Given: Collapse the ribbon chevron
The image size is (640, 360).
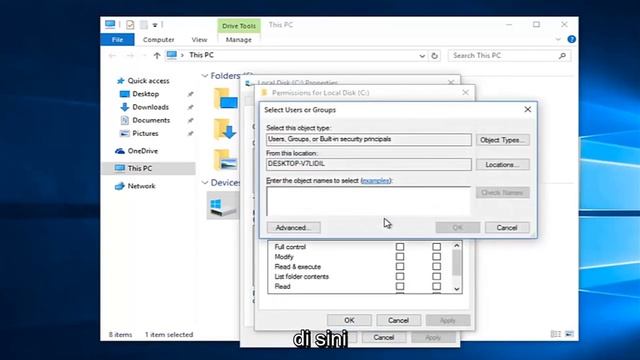Looking at the screenshot, I should (x=558, y=40).
